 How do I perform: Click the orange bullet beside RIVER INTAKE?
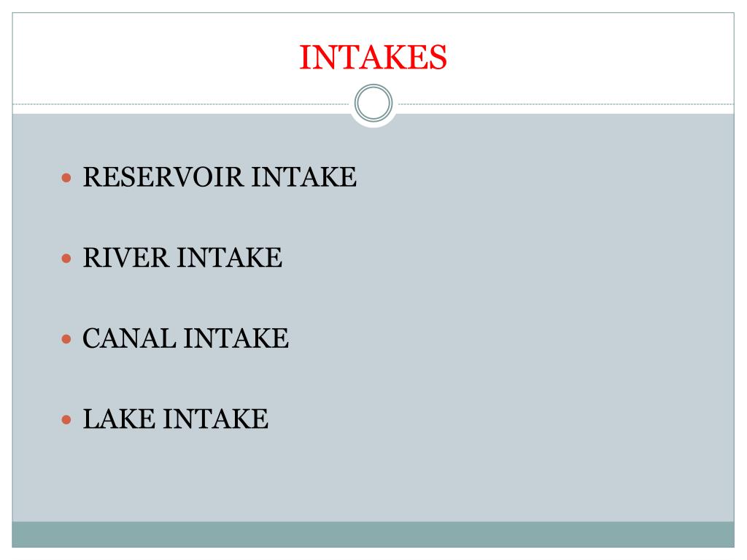pos(66,259)
